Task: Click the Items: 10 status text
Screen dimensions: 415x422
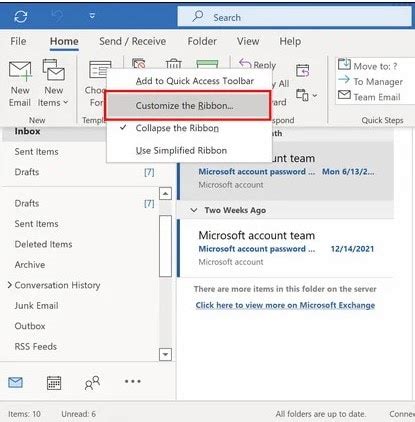Action: [x=24, y=414]
